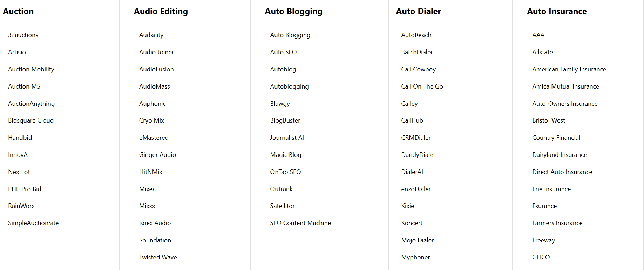The height and width of the screenshot is (270, 644).
Task: Click the Auto Insurance category heading
Action: [557, 11]
